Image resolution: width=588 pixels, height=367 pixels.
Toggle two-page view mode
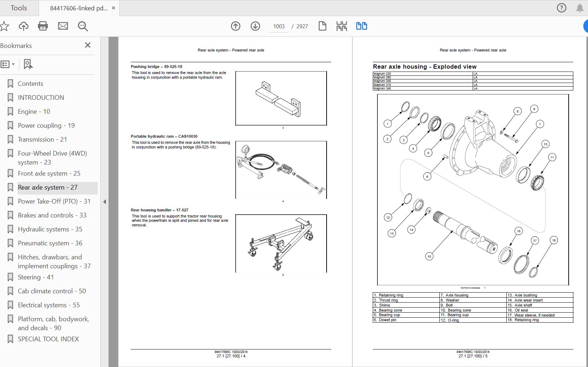point(362,26)
